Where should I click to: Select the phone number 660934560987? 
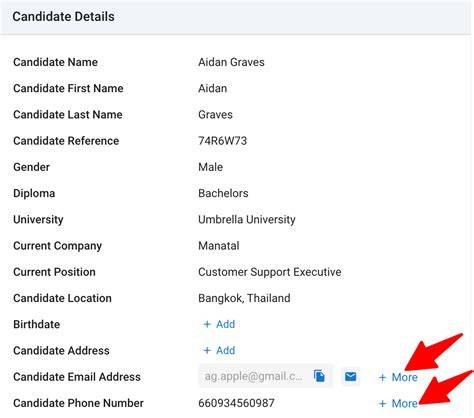[x=236, y=403]
